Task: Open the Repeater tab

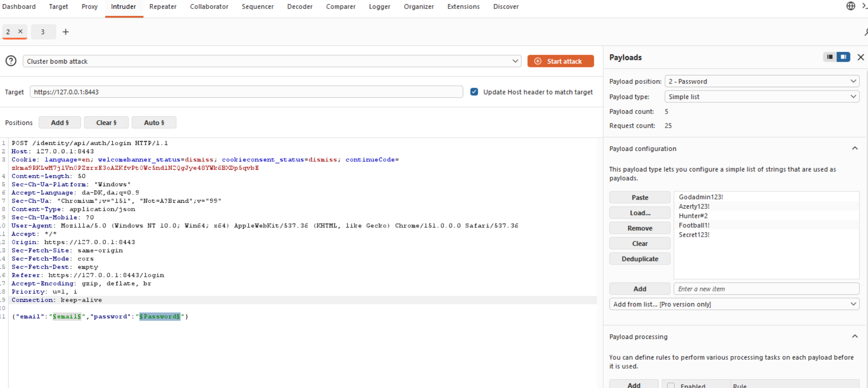Action: 163,7
